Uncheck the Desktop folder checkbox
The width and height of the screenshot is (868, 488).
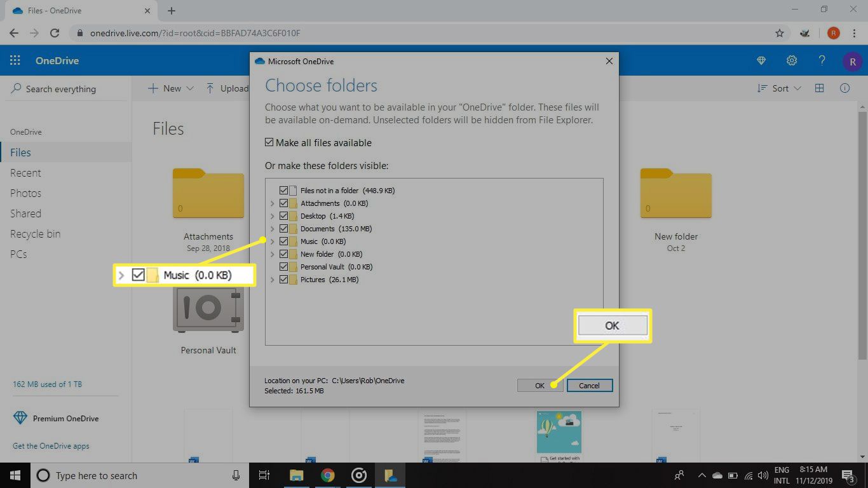(x=283, y=215)
